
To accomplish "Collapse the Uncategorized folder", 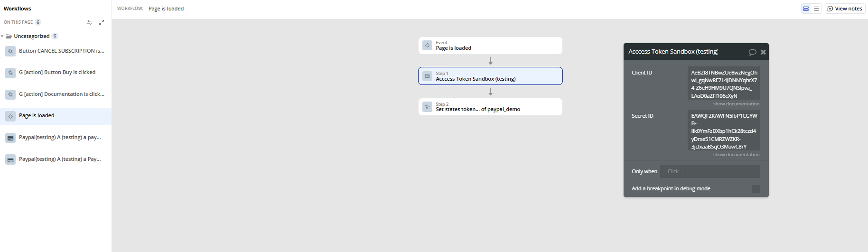I will click(2, 36).
